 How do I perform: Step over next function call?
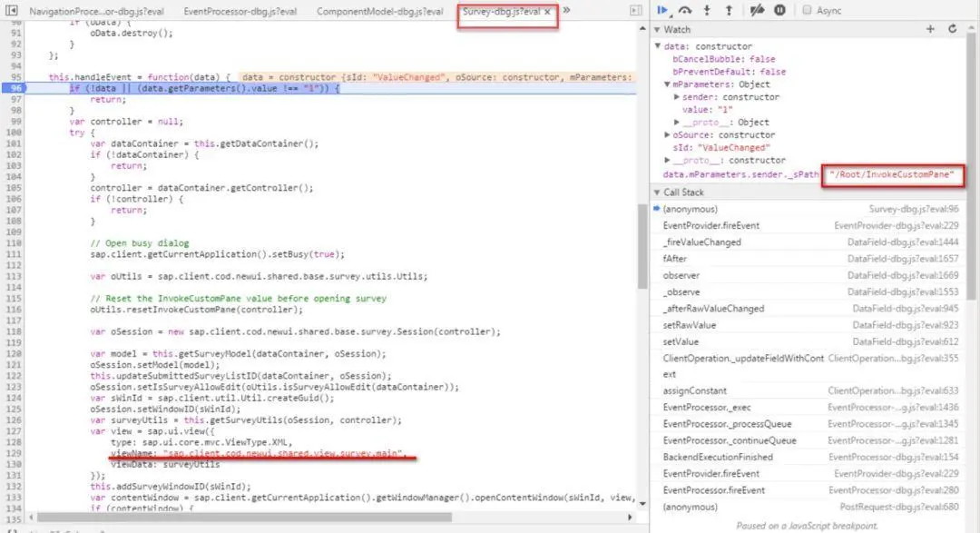click(x=685, y=10)
